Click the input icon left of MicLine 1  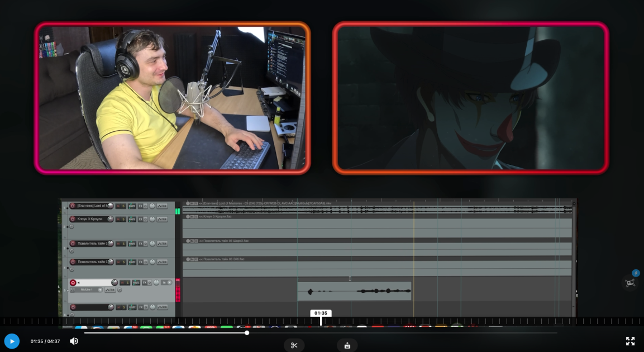[72, 289]
